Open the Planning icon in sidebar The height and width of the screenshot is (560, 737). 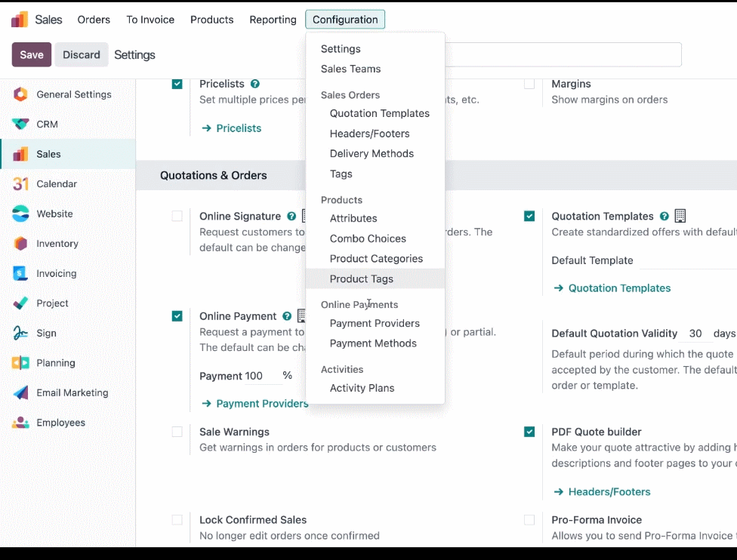point(20,363)
